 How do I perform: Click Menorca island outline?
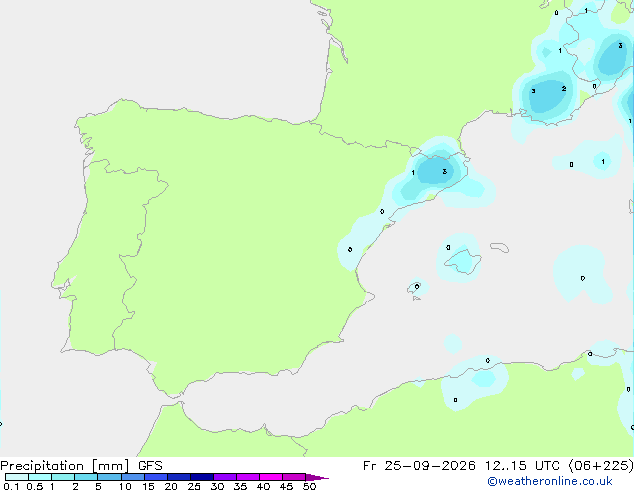tap(499, 247)
